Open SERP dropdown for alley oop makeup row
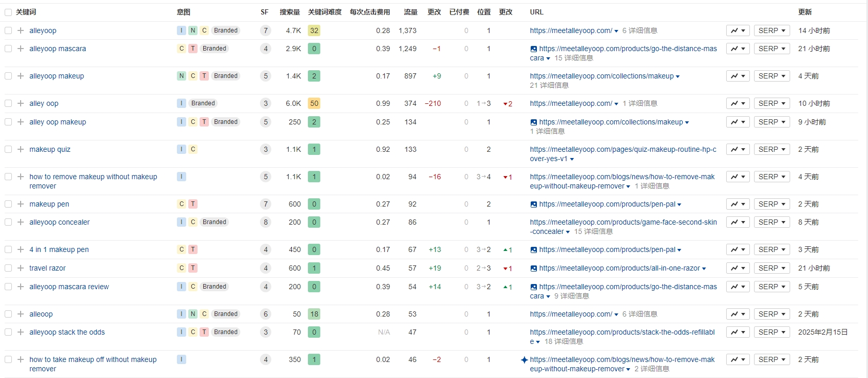The width and height of the screenshot is (868, 378). point(772,122)
